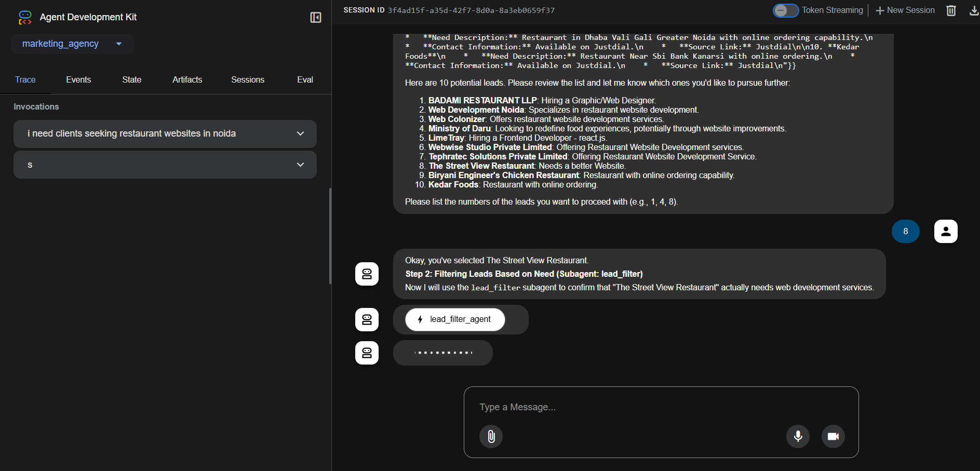Switch to the Trace tab
The image size is (980, 471).
[25, 79]
